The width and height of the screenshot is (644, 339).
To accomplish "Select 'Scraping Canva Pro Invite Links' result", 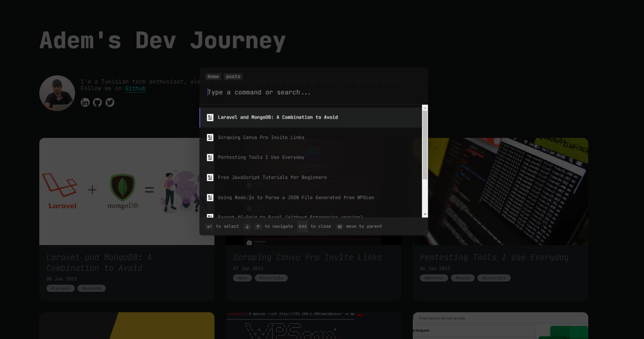I will [311, 138].
